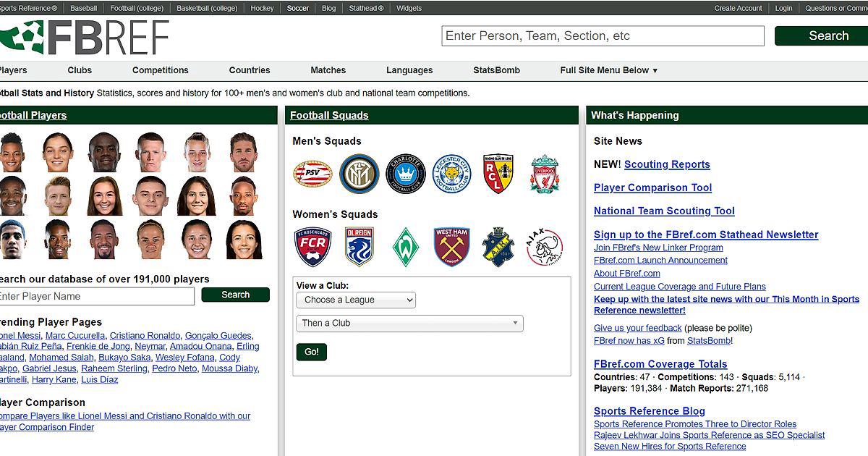
Task: Open Widgets in the top bar
Action: (409, 8)
